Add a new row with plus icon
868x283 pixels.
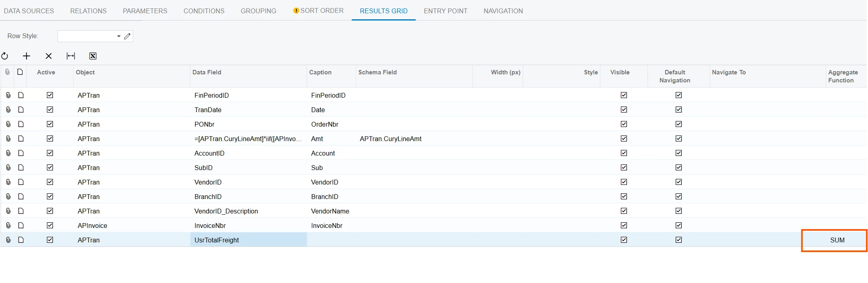click(27, 56)
